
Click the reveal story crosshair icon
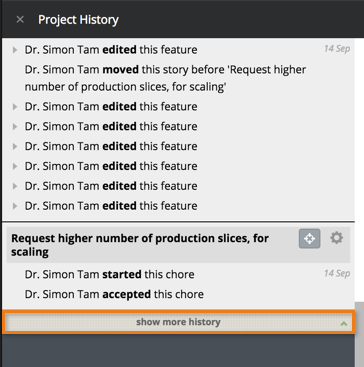click(x=310, y=239)
